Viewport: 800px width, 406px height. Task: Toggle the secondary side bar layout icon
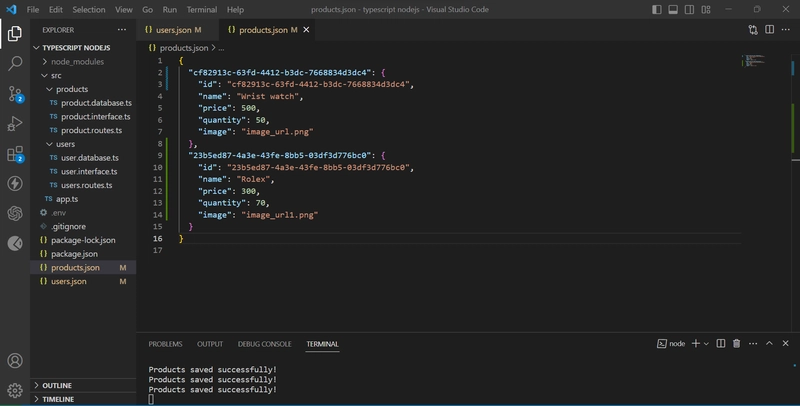tap(689, 9)
